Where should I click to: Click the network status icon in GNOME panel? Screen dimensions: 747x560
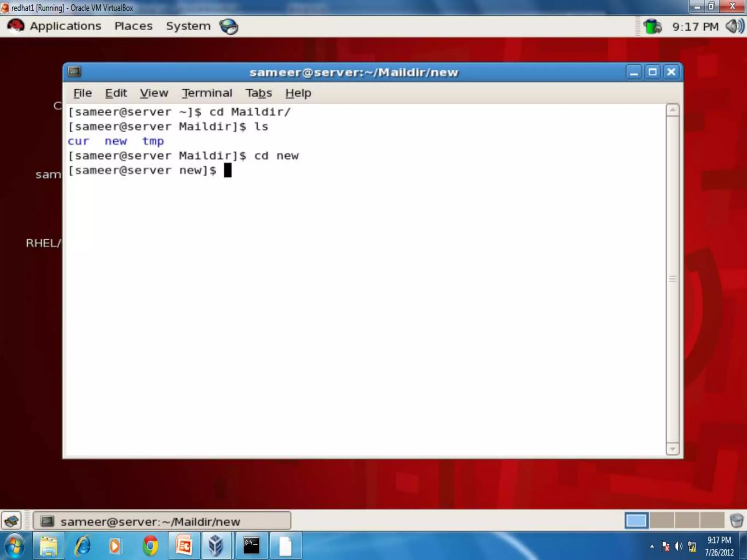pyautogui.click(x=652, y=27)
